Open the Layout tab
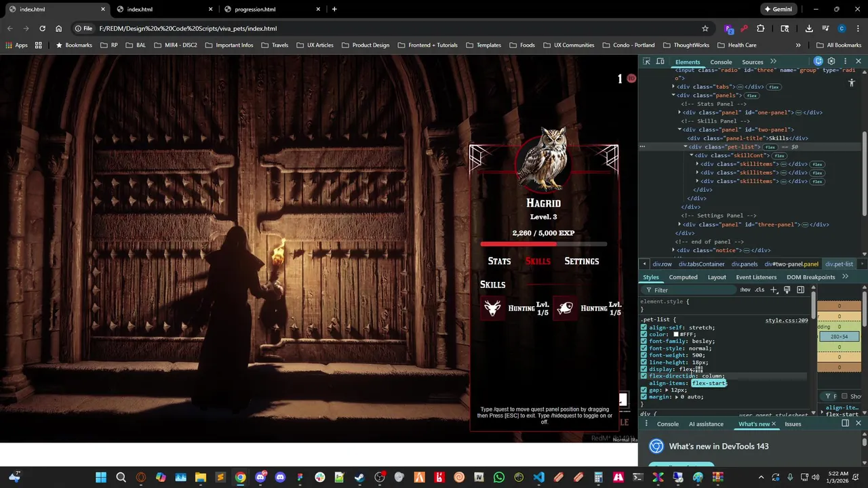The image size is (868, 488). coord(717,277)
